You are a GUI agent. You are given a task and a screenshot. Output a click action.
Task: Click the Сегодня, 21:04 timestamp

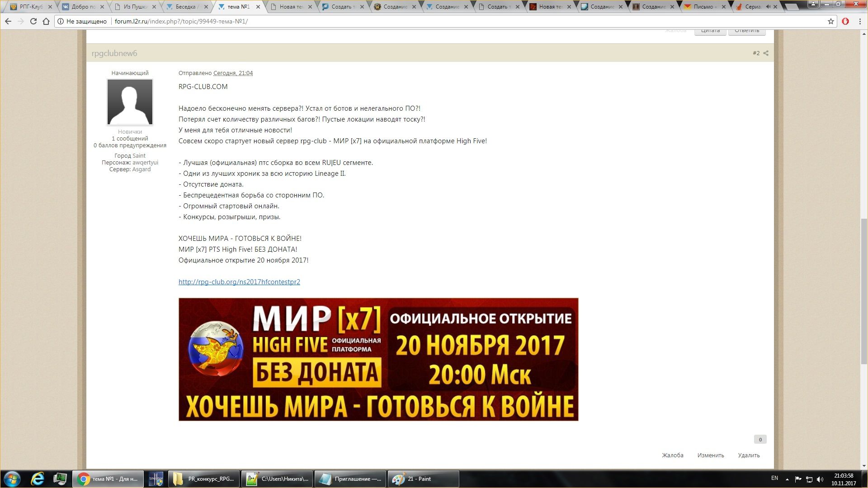click(233, 73)
